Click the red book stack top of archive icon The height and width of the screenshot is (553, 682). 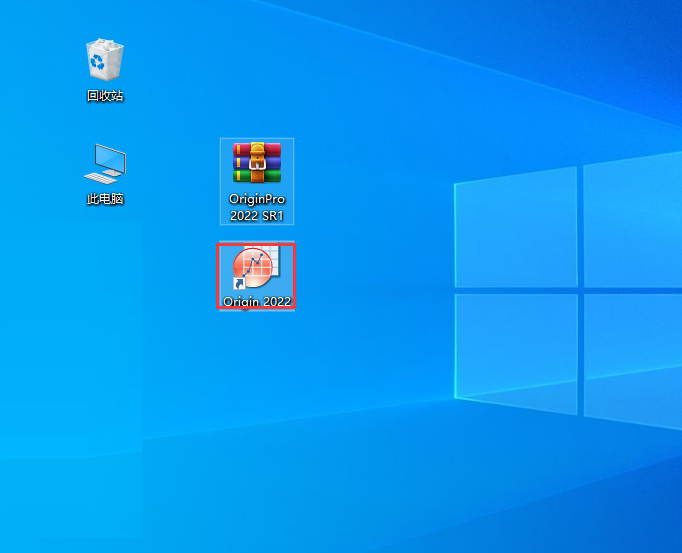coord(257,147)
